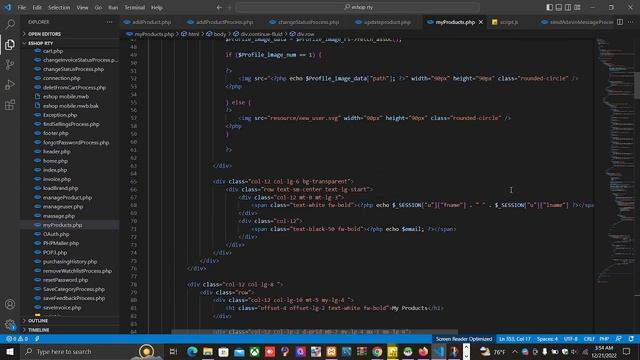Click CRLF end of line selector
Image resolution: width=640 pixels, height=360 pixels.
[589, 339]
